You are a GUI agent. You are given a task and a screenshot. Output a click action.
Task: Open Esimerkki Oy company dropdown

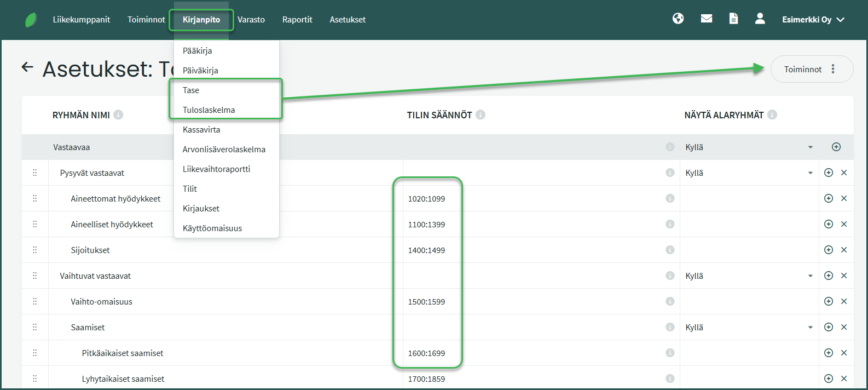pos(813,20)
